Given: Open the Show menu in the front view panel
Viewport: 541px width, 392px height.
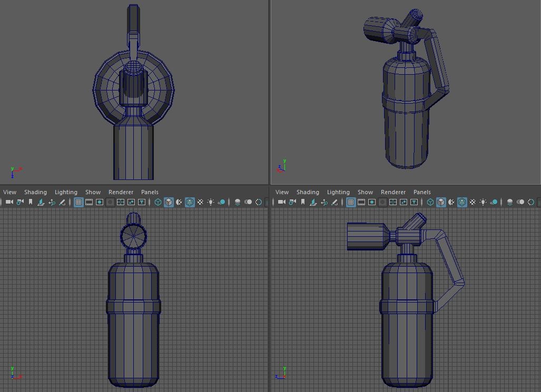Looking at the screenshot, I should point(93,192).
